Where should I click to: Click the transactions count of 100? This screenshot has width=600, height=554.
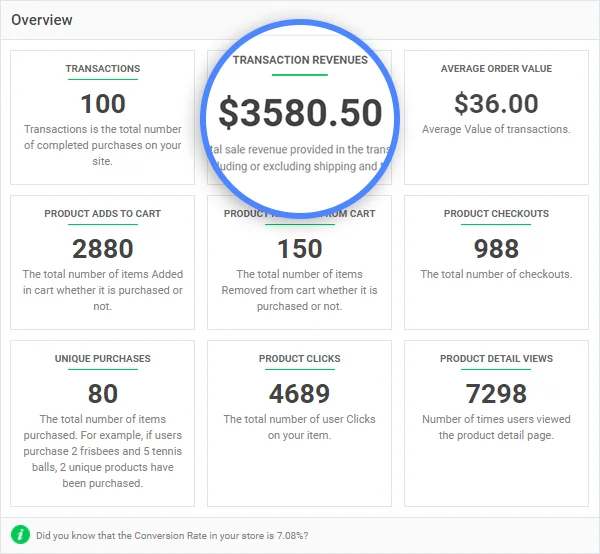click(103, 103)
